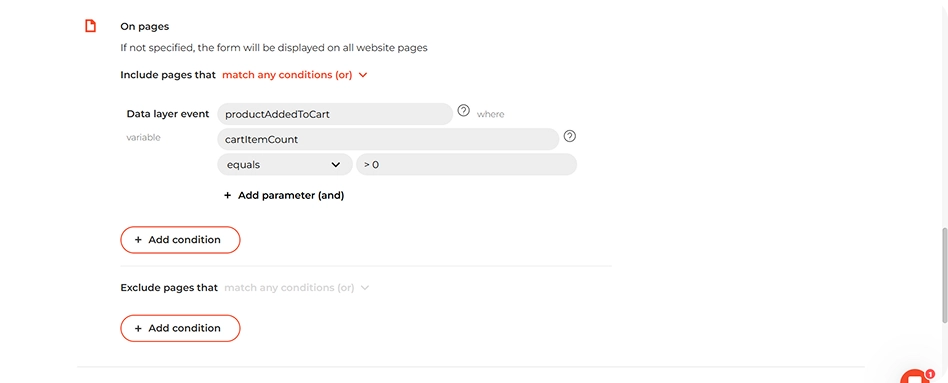This screenshot has width=948, height=383.
Task: Click red chevron after Include match conditions
Action: [x=363, y=75]
